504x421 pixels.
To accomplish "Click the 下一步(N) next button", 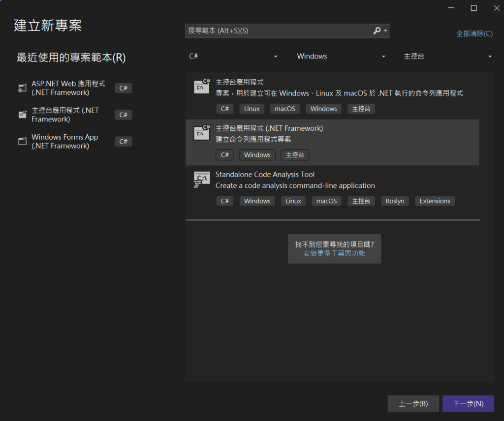I will (468, 404).
